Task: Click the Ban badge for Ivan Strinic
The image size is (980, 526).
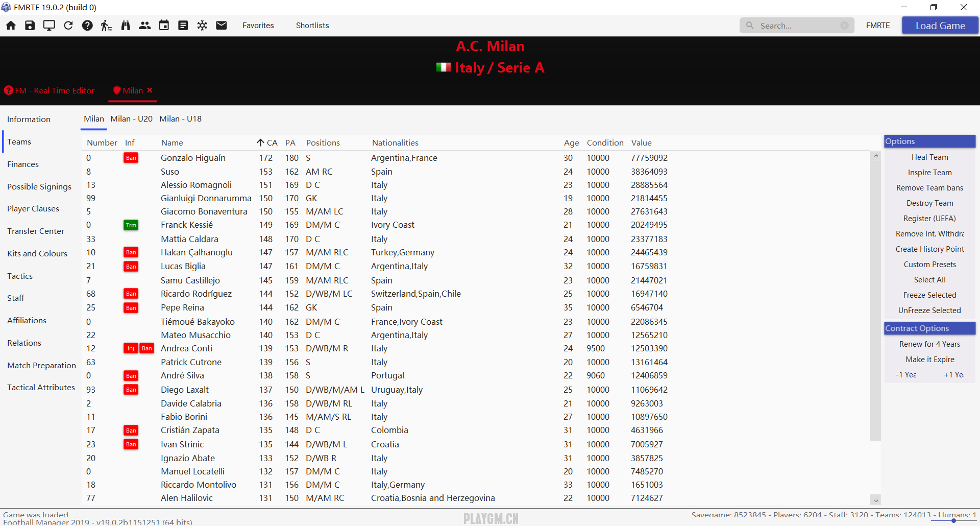Action: 131,444
